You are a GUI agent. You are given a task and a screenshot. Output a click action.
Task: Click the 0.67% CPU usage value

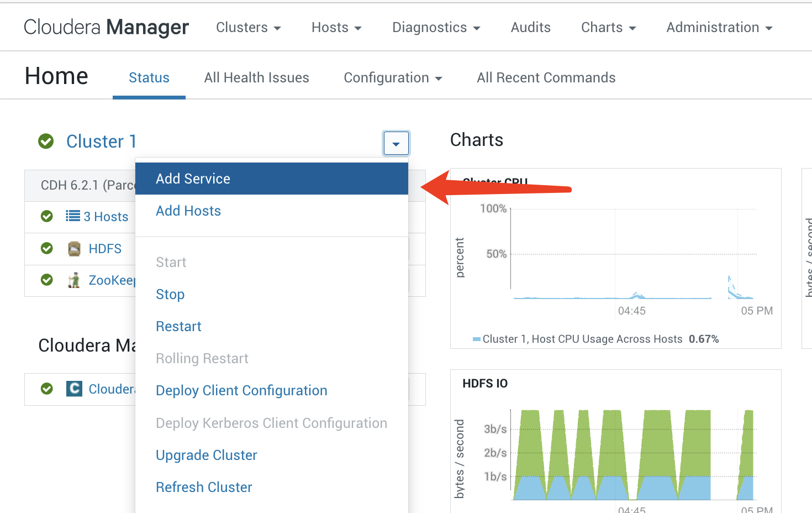[704, 339]
